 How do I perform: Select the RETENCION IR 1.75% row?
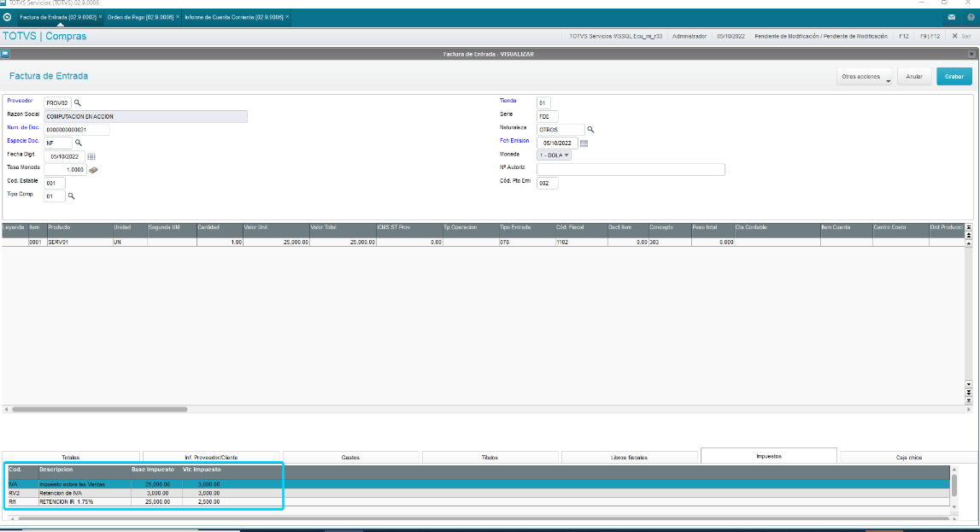coord(478,502)
